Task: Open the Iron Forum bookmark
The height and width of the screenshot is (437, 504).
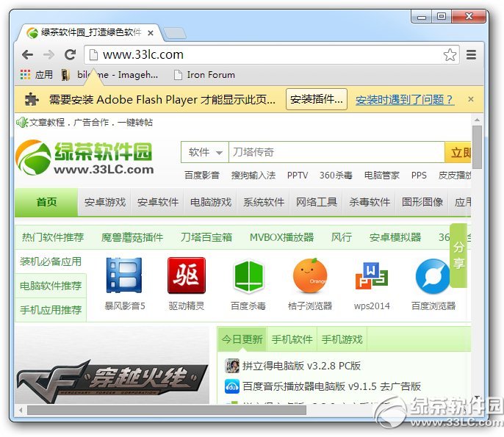Action: click(204, 75)
